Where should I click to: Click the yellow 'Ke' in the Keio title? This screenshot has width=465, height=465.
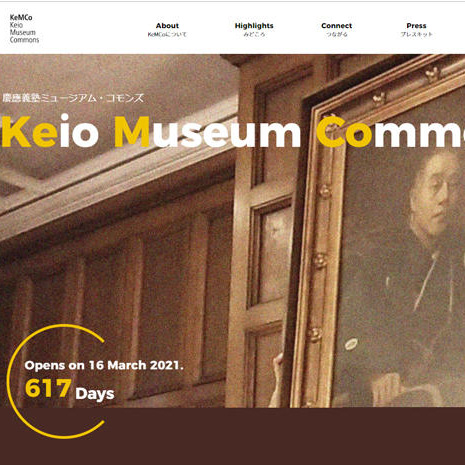click(29, 132)
